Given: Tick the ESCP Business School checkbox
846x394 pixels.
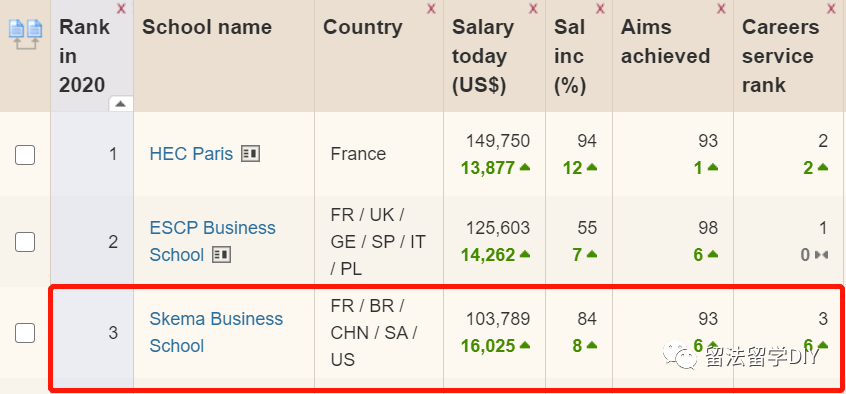Looking at the screenshot, I should (x=25, y=242).
